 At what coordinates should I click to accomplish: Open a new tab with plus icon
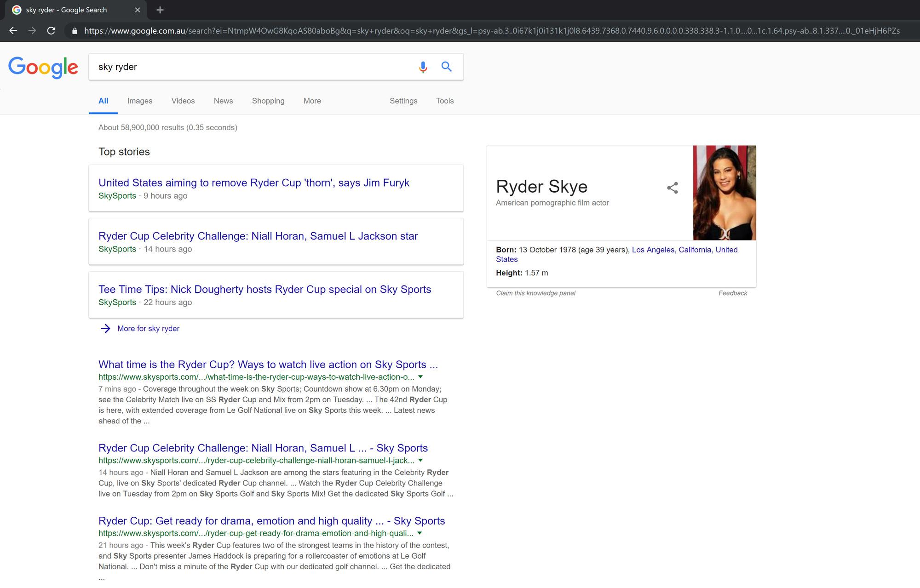(x=160, y=10)
